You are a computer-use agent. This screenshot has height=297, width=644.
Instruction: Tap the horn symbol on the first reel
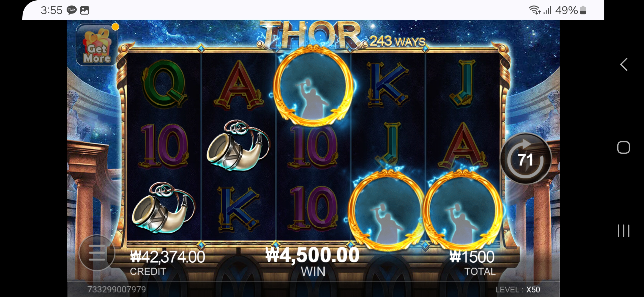tap(163, 208)
